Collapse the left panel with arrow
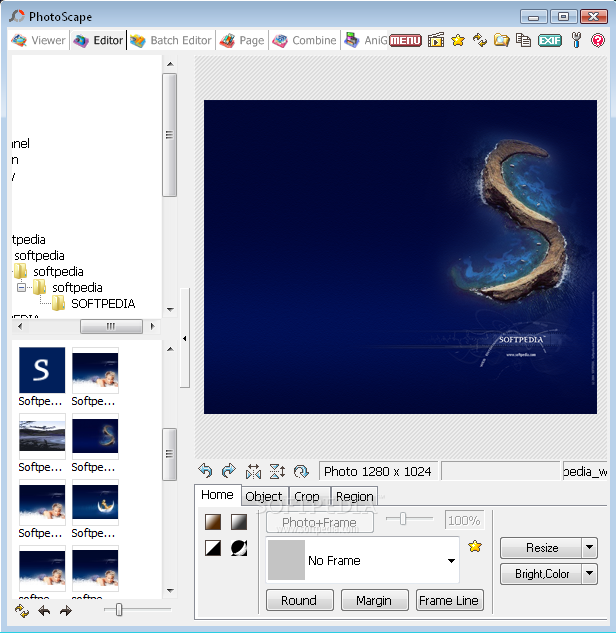 pos(184,338)
